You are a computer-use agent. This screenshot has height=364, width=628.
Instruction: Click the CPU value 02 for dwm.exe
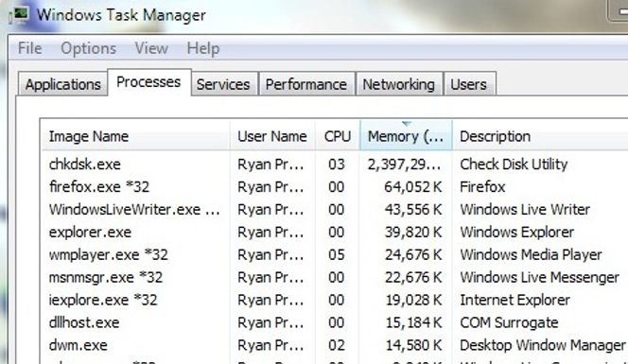point(337,345)
